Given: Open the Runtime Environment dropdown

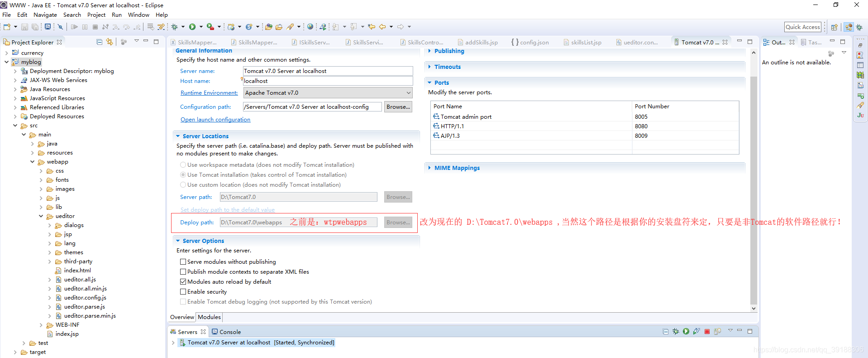Looking at the screenshot, I should [x=328, y=93].
